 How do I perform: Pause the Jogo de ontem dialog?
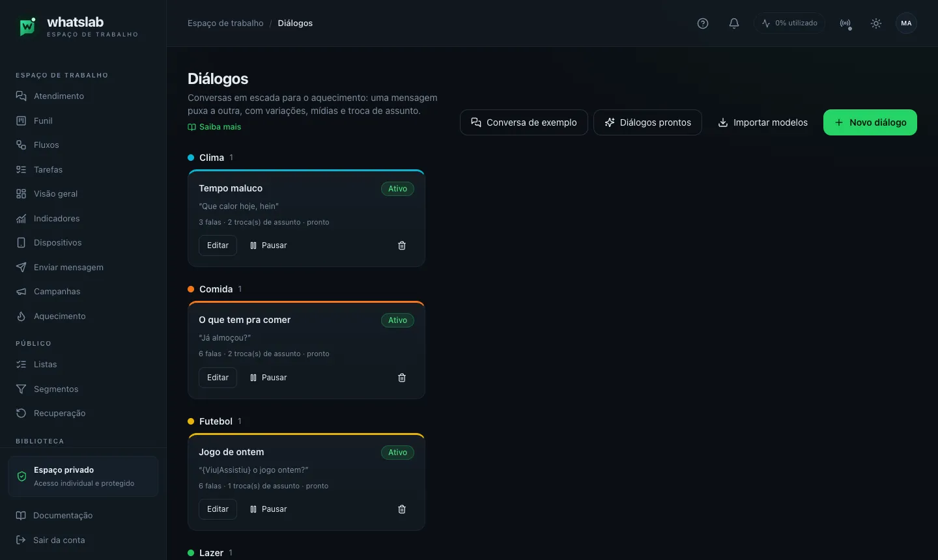(x=268, y=509)
